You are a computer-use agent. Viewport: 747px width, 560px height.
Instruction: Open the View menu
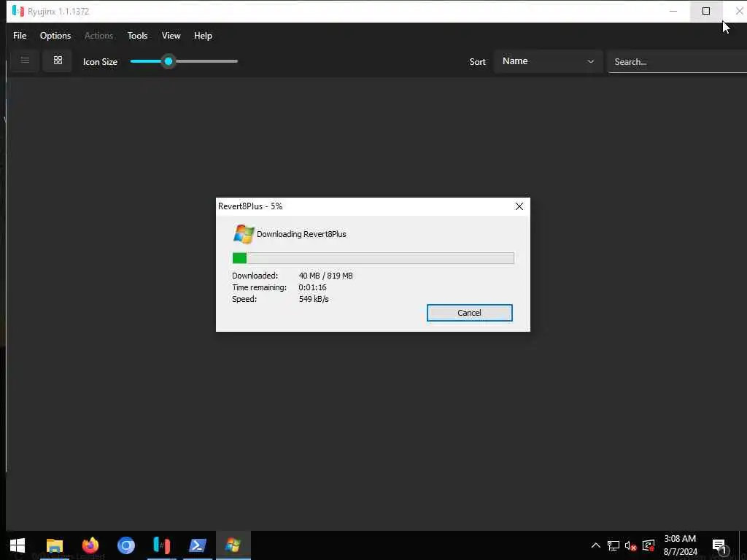click(x=171, y=36)
